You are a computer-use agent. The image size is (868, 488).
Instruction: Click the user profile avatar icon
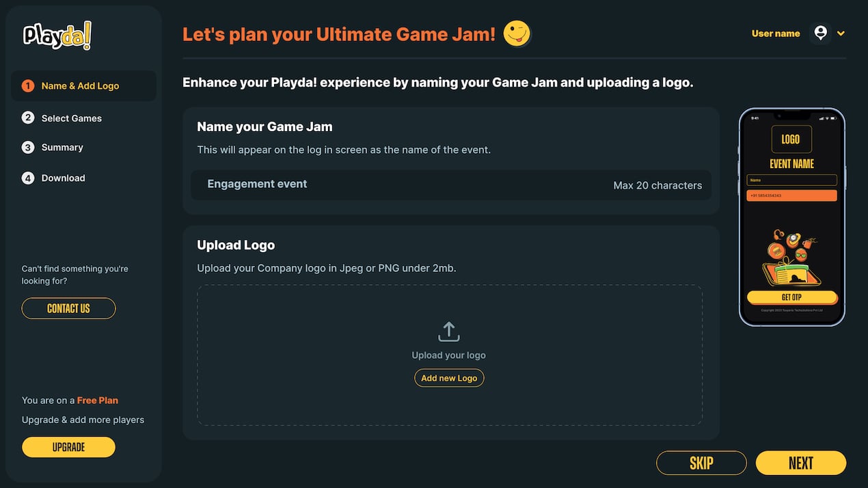(x=820, y=33)
